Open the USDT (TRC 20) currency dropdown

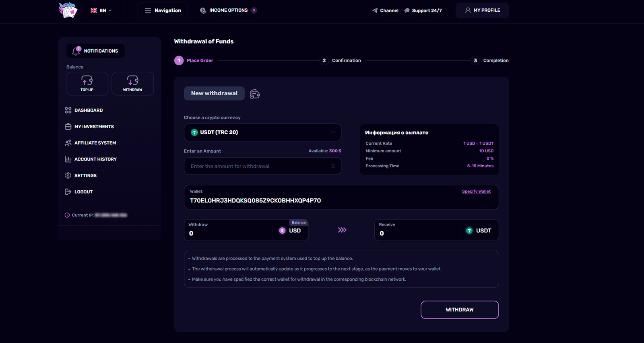(262, 132)
